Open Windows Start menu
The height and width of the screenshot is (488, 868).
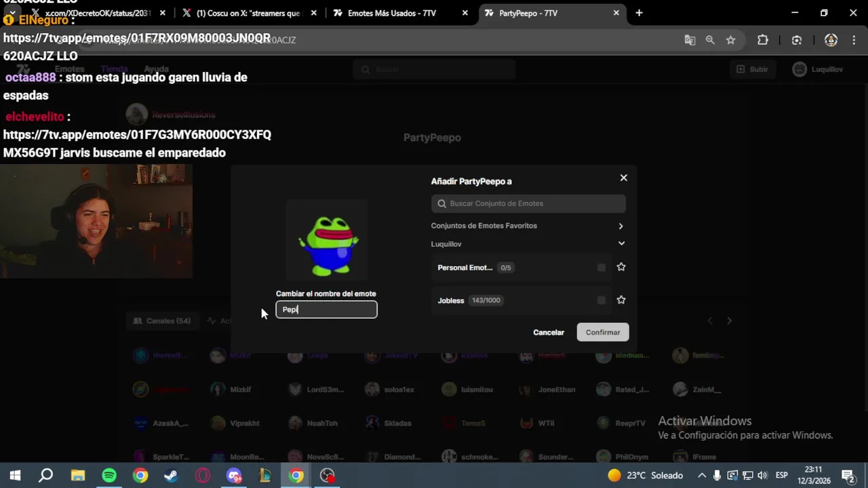15,475
